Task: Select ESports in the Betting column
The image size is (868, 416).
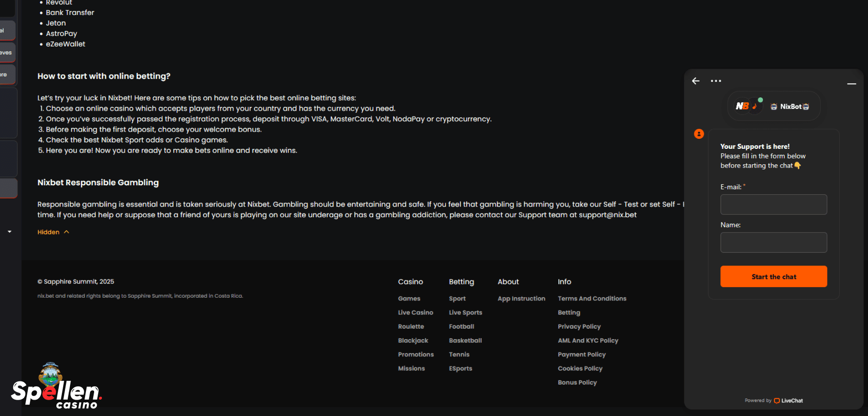Action: [x=461, y=369]
